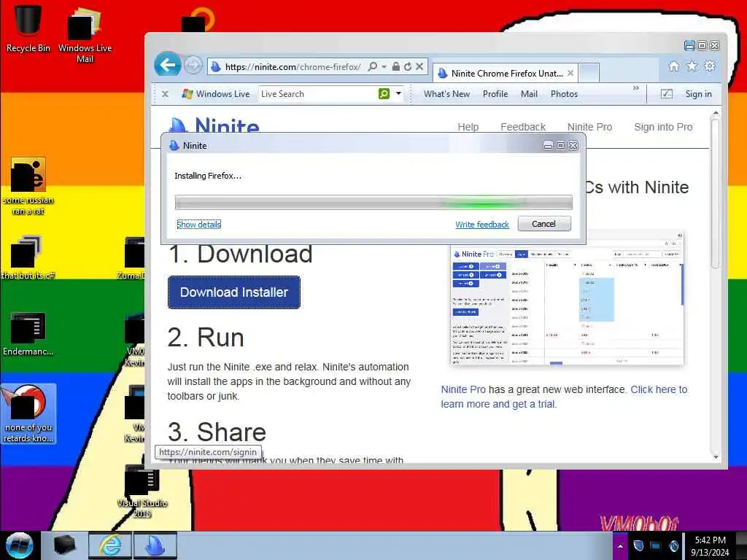
Task: Click the Feedback link on Ninite page
Action: click(522, 127)
